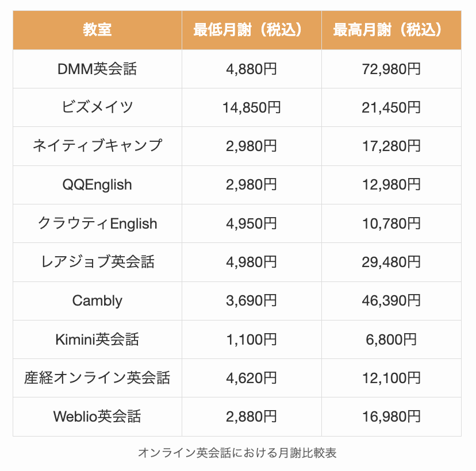
Task: Click the 教室 column header
Action: pos(97,30)
